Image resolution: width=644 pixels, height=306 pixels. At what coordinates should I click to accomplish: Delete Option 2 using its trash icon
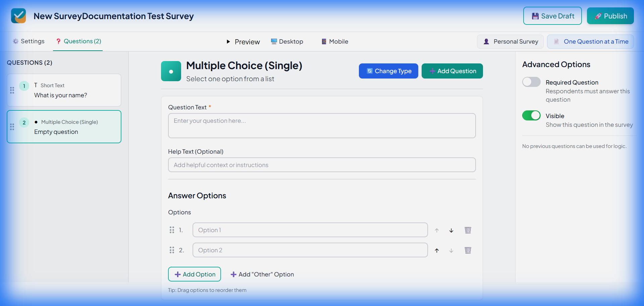(468, 250)
